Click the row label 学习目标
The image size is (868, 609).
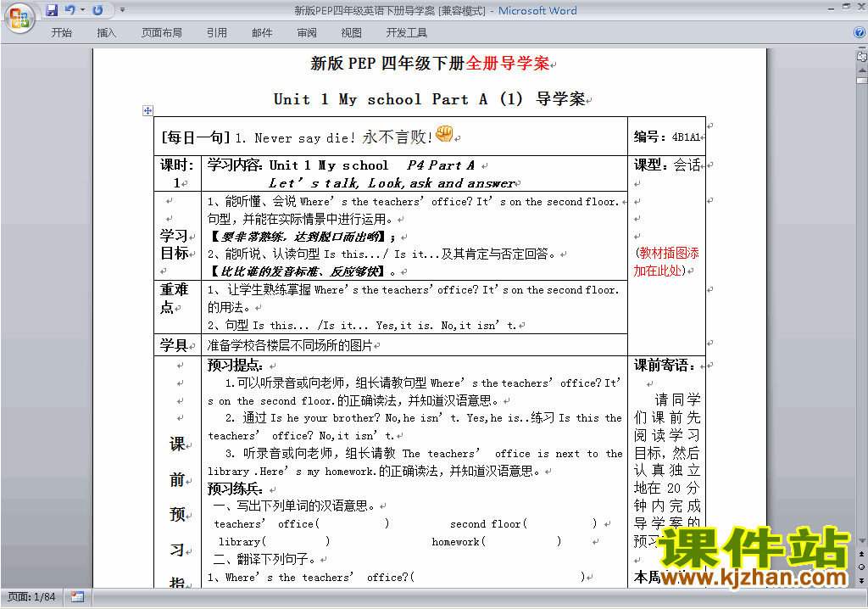click(x=175, y=244)
